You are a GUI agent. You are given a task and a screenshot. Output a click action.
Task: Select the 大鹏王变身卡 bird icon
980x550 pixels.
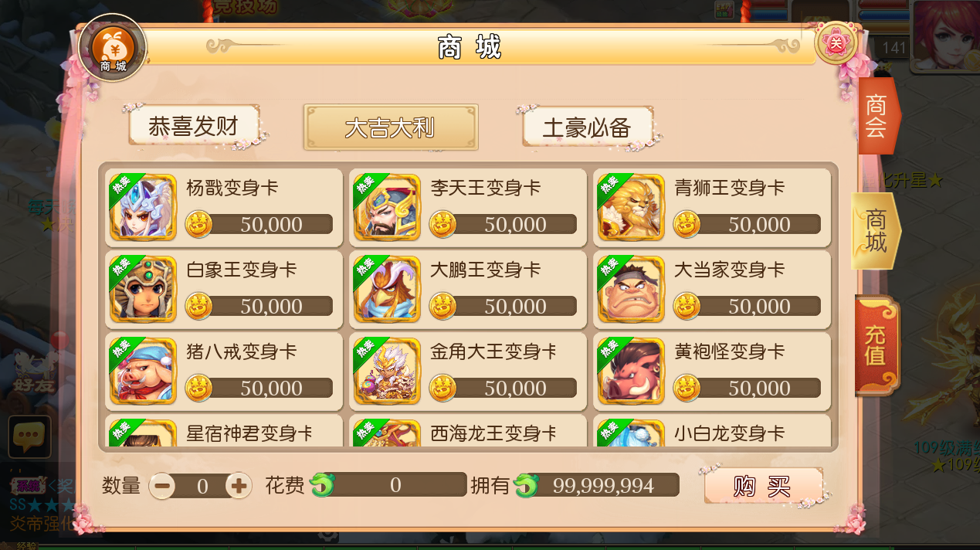(387, 290)
